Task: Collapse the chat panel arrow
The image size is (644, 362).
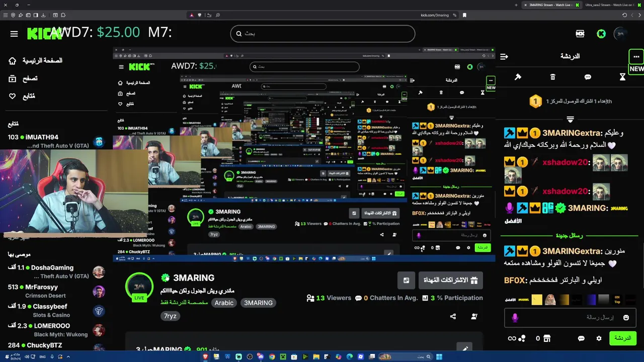Action: [x=504, y=56]
